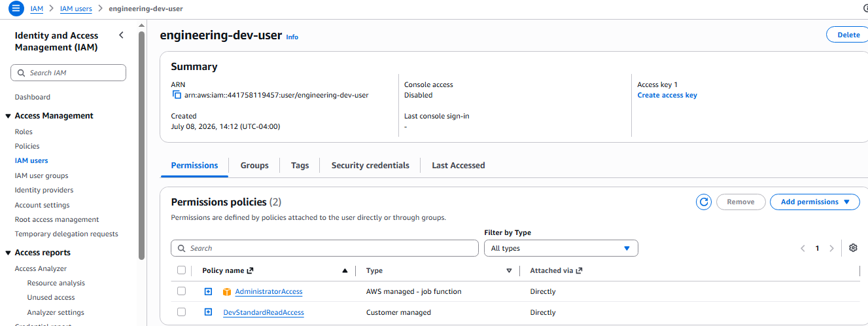Click the Attached via external link icon
868x326 pixels.
579,270
